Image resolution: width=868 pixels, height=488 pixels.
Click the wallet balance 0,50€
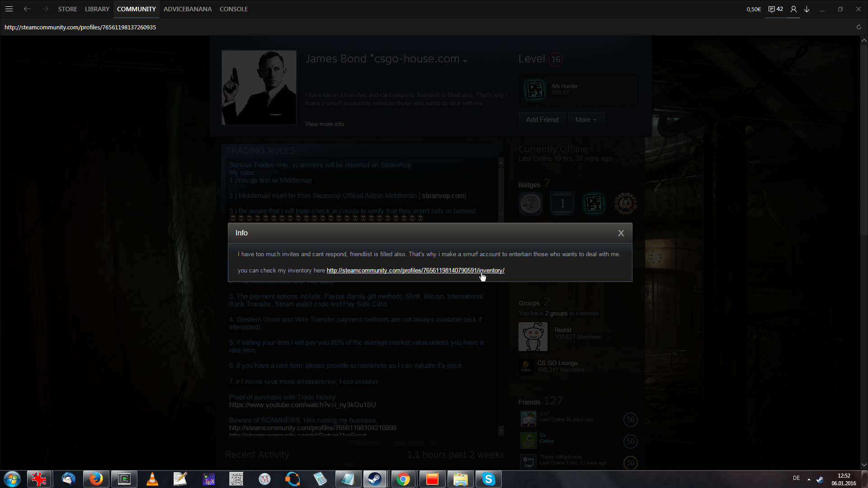coord(753,9)
